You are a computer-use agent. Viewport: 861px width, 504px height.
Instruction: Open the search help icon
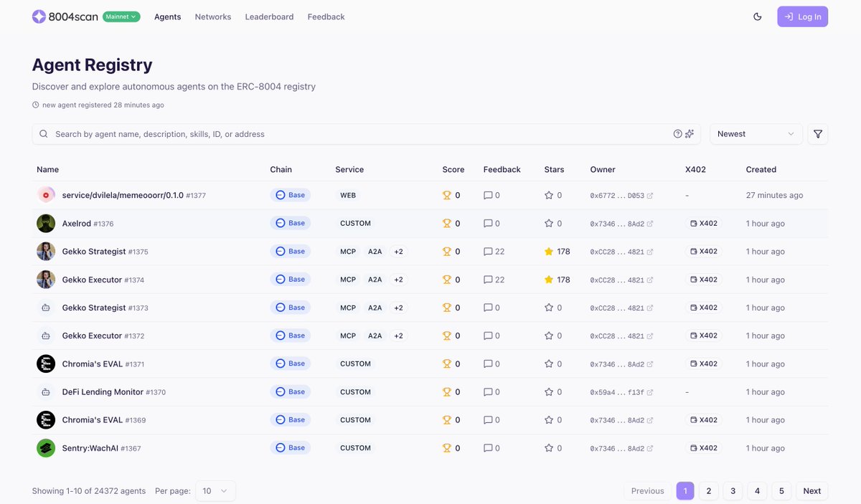pyautogui.click(x=677, y=133)
